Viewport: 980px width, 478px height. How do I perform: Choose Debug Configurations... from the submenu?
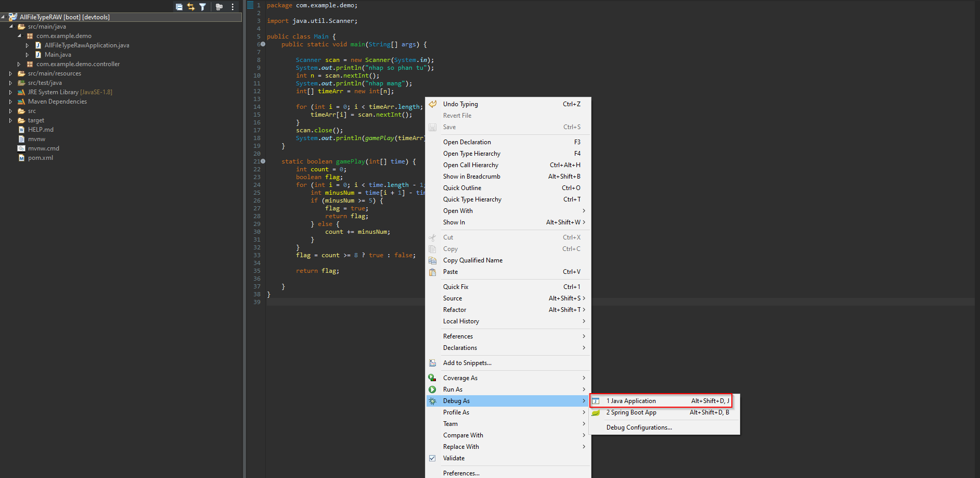pos(639,427)
